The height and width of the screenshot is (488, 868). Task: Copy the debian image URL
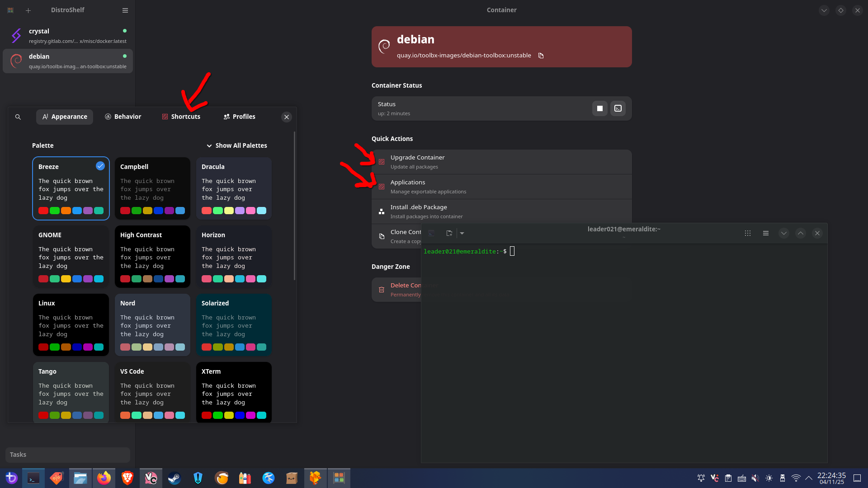point(541,56)
